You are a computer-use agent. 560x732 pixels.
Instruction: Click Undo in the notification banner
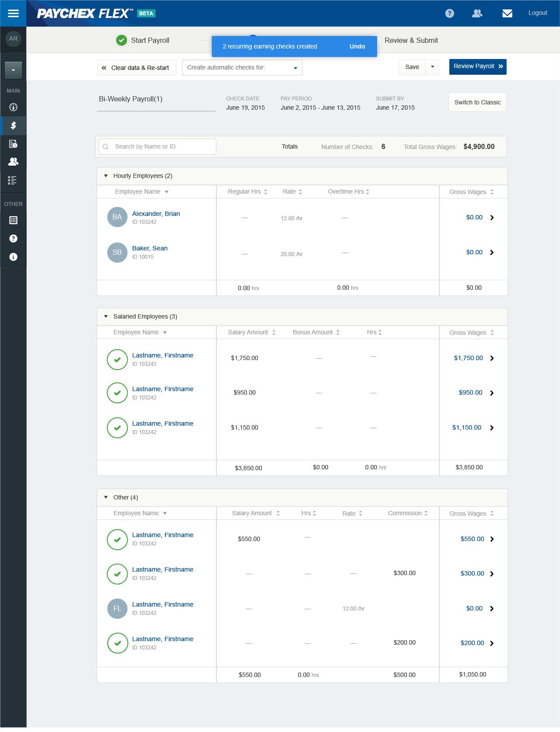pos(357,46)
